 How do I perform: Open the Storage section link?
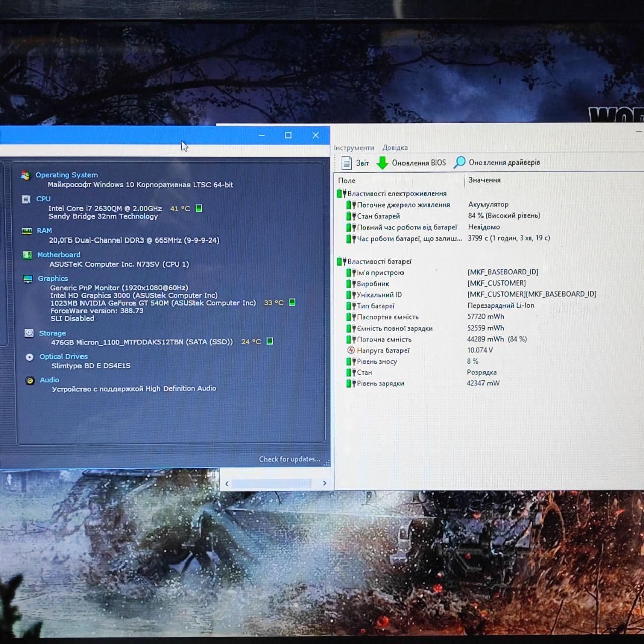tap(52, 333)
